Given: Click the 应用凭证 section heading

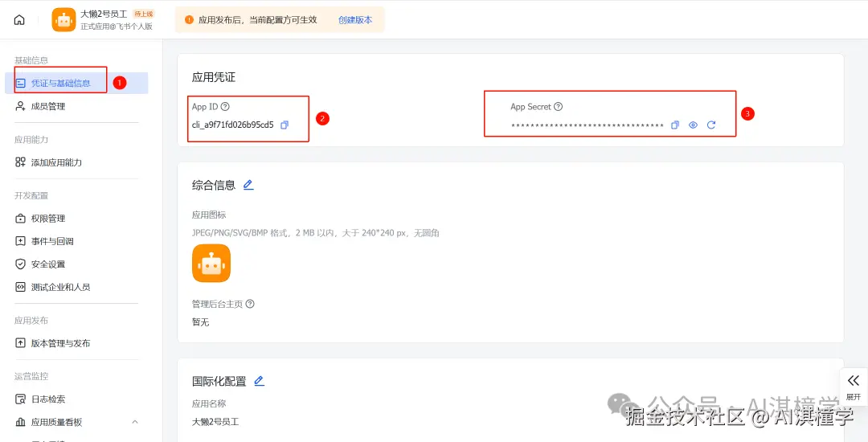Looking at the screenshot, I should pos(214,77).
